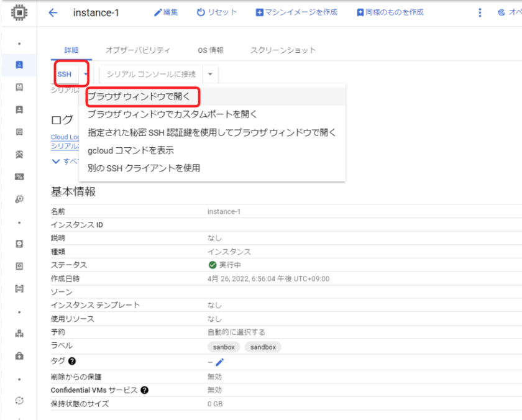This screenshot has width=522, height=420.
Task: Open the help icon next to タグ
Action: [x=72, y=361]
